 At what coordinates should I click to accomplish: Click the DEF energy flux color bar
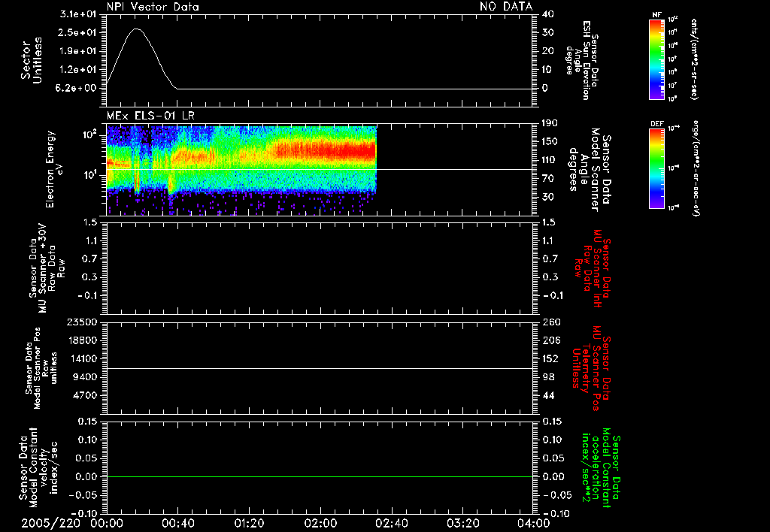click(656, 168)
